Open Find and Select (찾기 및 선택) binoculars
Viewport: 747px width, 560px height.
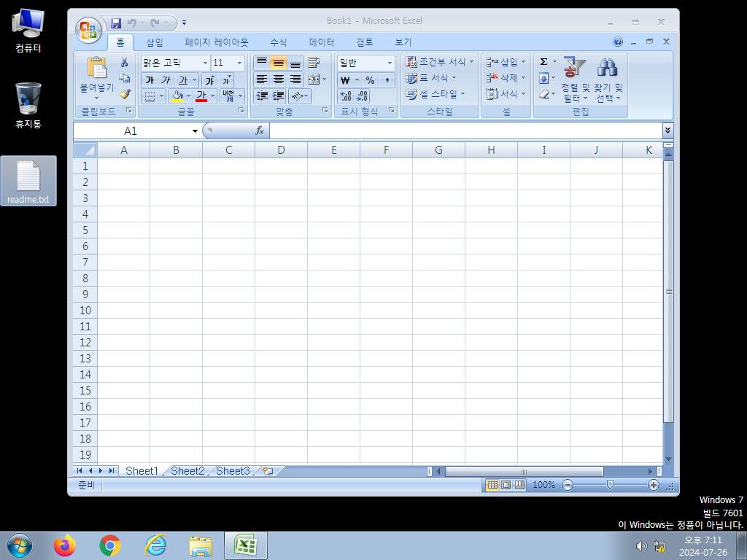click(608, 80)
